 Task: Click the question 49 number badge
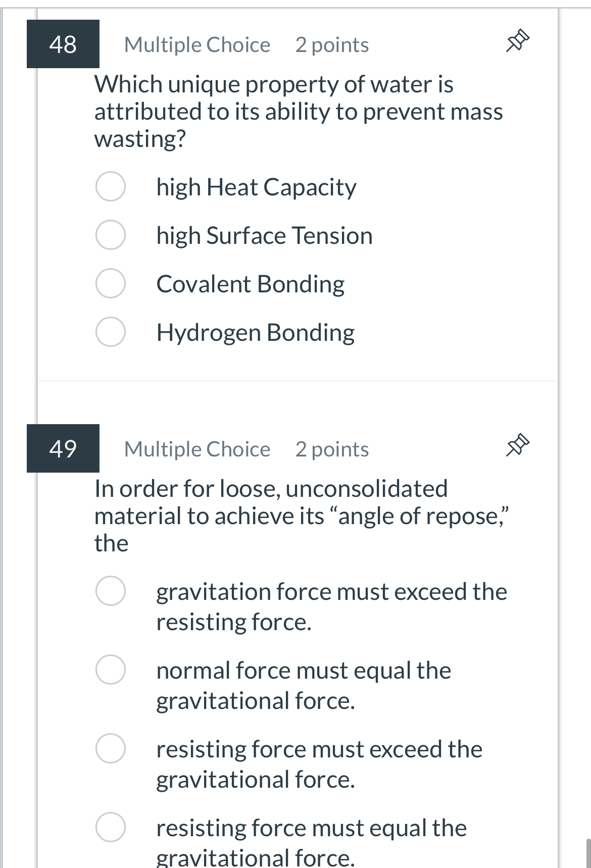[63, 448]
